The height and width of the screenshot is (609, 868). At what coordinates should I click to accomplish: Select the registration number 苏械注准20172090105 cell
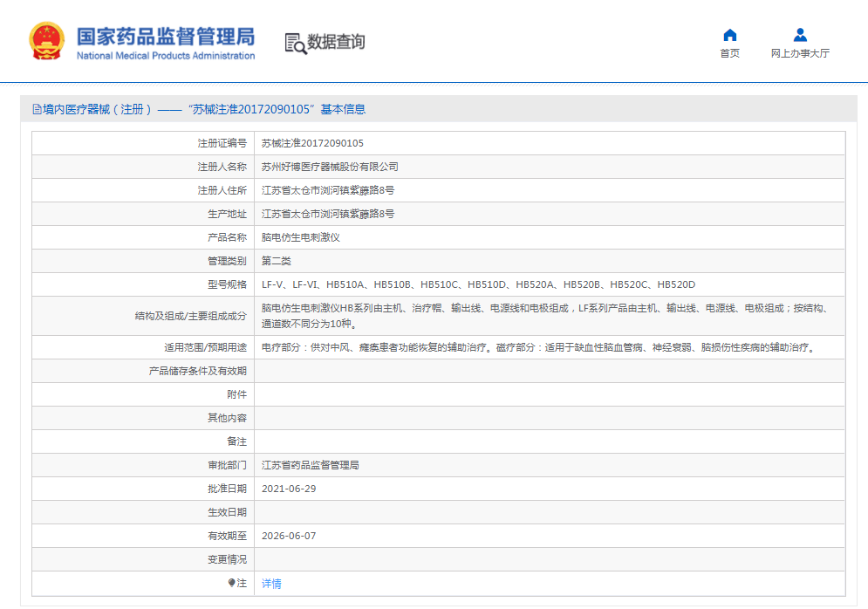click(x=312, y=143)
